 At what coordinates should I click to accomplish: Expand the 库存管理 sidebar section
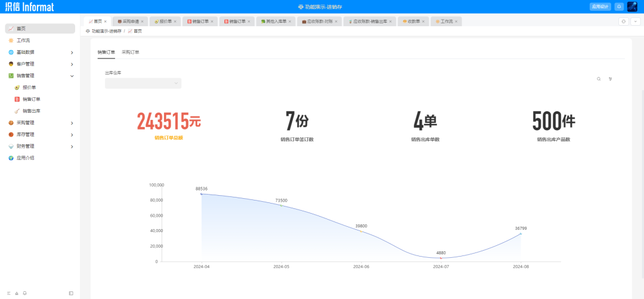point(40,134)
